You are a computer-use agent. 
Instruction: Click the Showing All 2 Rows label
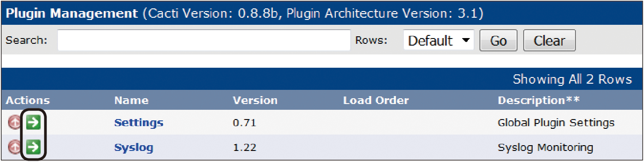pos(572,79)
